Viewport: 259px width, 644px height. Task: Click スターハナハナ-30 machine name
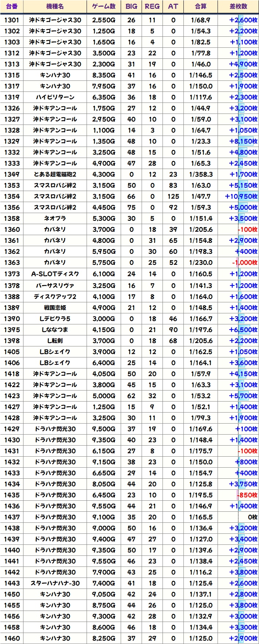55,583
